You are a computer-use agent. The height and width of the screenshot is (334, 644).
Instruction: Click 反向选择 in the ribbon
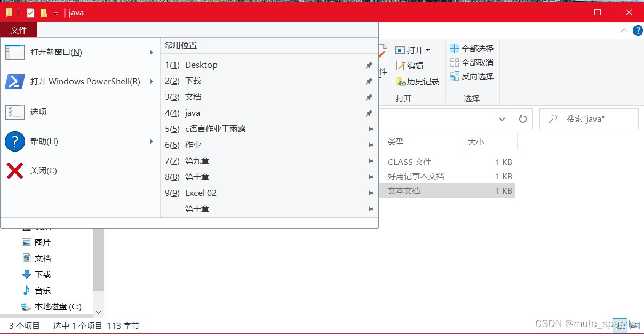472,76
